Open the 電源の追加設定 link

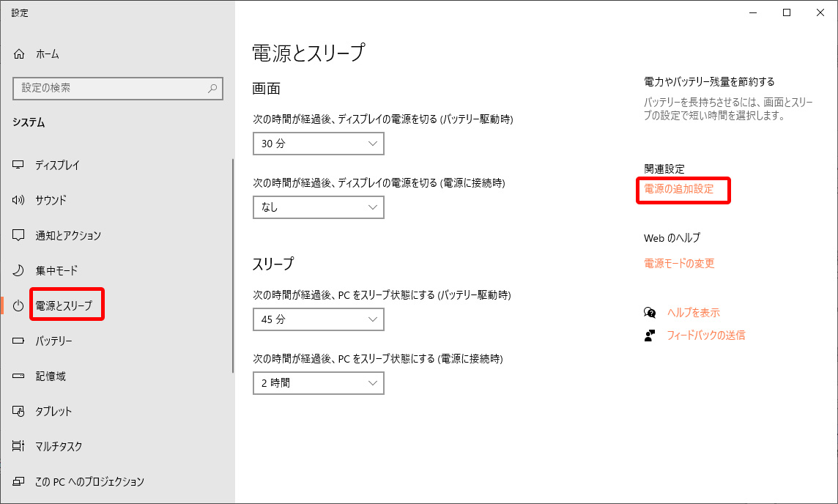pos(678,188)
